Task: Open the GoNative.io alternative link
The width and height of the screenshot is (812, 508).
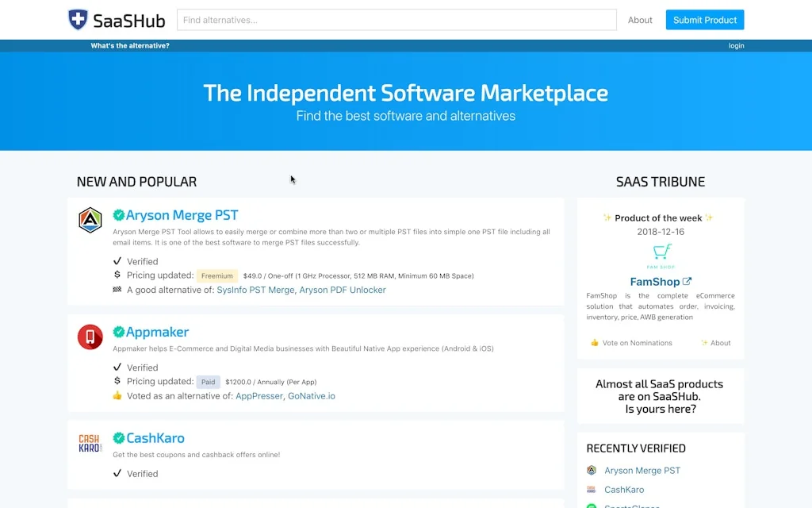Action: pyautogui.click(x=312, y=395)
